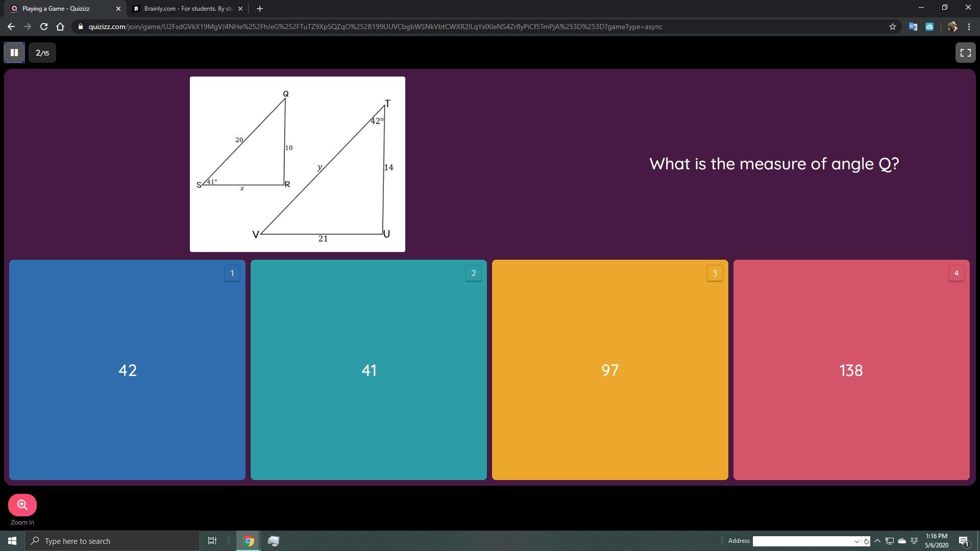Click the Zoom In magnifier button
This screenshot has width=980, height=551.
tap(22, 505)
